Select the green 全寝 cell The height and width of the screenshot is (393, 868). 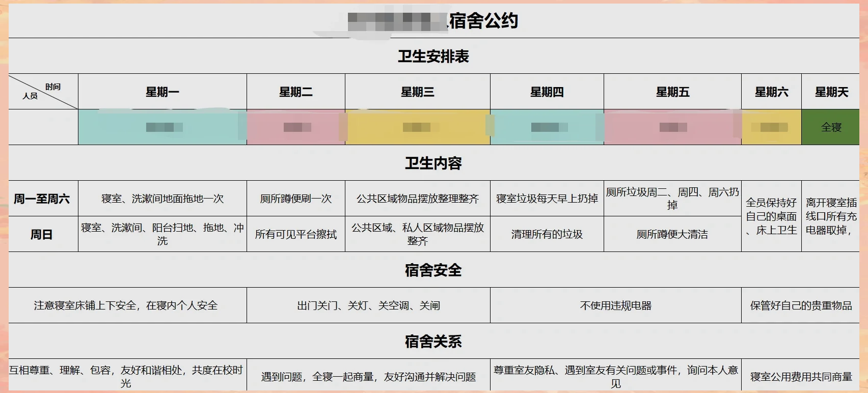[x=831, y=127]
